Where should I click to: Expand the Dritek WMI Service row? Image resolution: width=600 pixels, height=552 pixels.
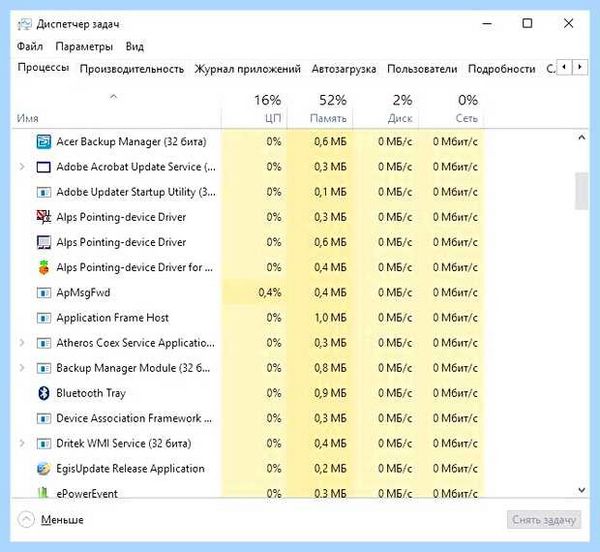pos(22,443)
